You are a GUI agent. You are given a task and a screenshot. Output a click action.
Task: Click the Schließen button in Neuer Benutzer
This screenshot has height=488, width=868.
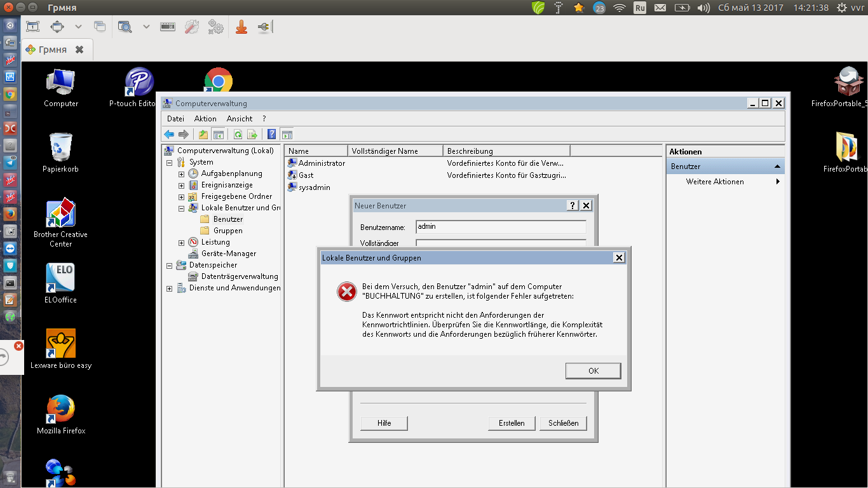click(563, 423)
